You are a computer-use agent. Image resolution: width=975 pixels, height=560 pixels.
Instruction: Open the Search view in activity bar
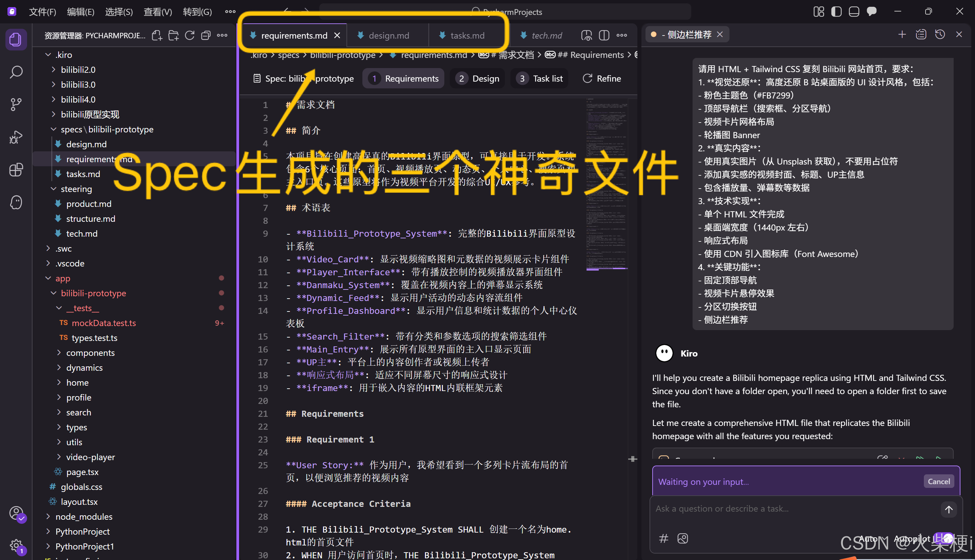[x=16, y=72]
